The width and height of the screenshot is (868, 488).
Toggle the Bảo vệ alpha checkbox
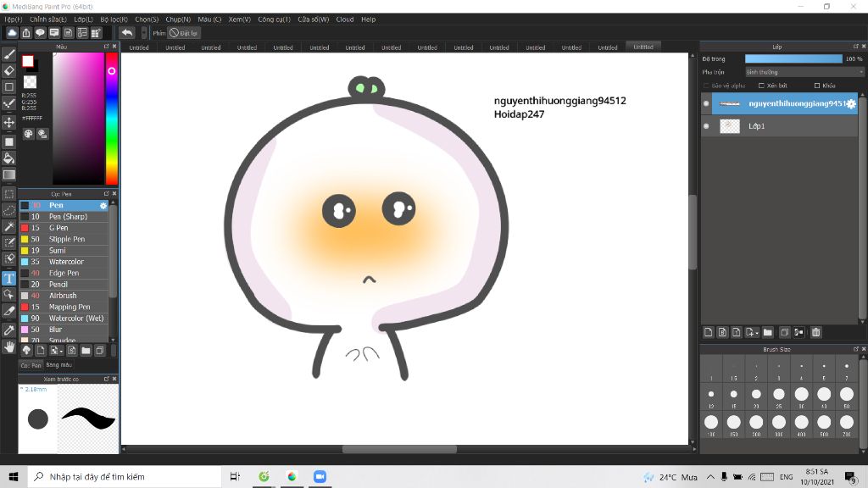click(x=706, y=86)
